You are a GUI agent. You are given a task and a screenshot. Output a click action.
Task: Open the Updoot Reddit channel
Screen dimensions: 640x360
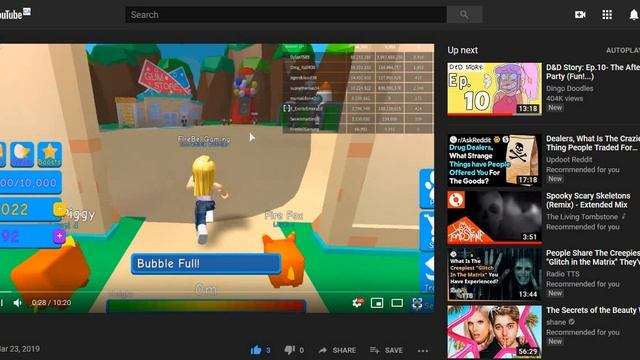569,159
